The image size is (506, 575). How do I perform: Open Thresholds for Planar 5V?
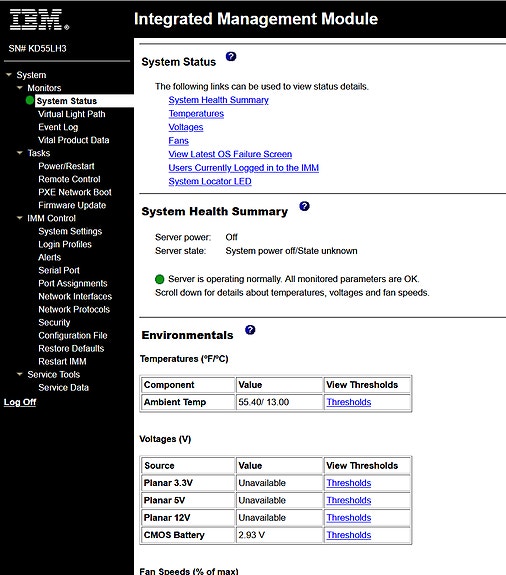pyautogui.click(x=349, y=500)
